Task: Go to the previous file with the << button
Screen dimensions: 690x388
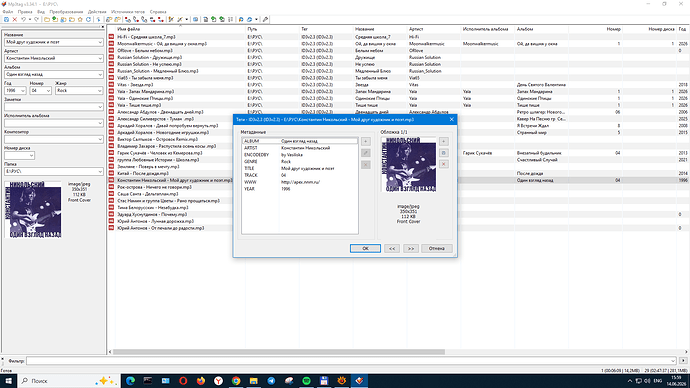Action: point(392,249)
